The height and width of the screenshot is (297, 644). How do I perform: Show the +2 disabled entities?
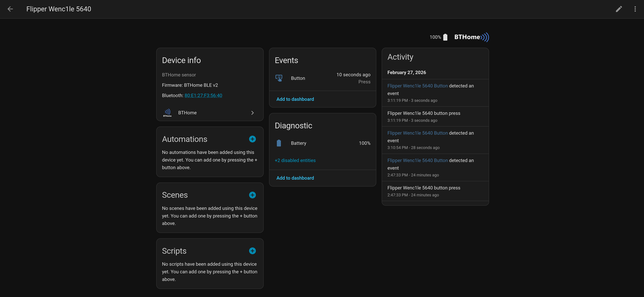click(x=295, y=161)
